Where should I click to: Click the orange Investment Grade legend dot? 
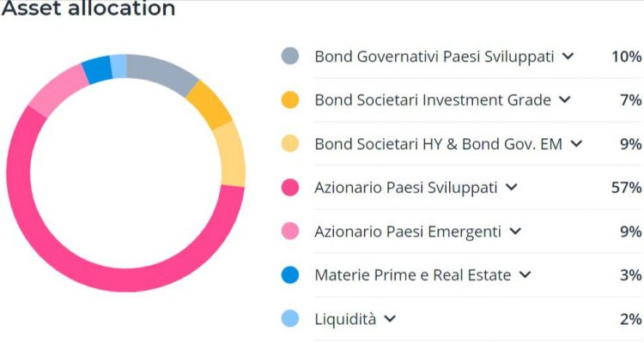pyautogui.click(x=290, y=100)
